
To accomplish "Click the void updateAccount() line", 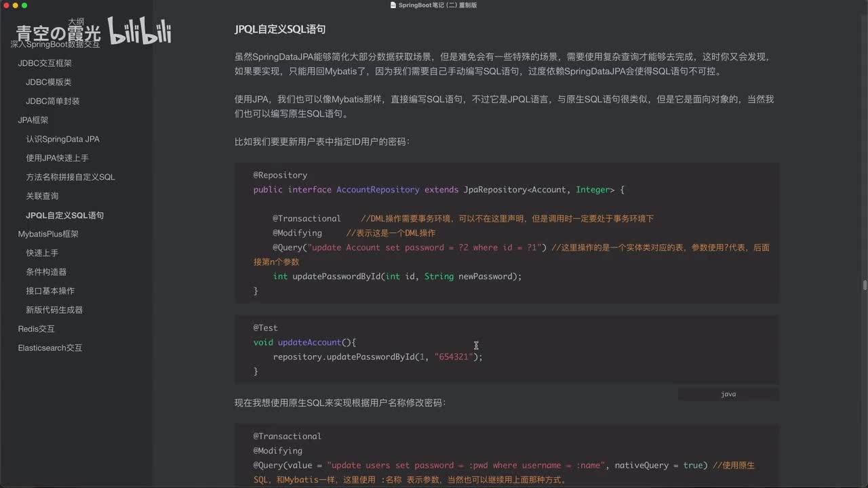I will pyautogui.click(x=304, y=342).
